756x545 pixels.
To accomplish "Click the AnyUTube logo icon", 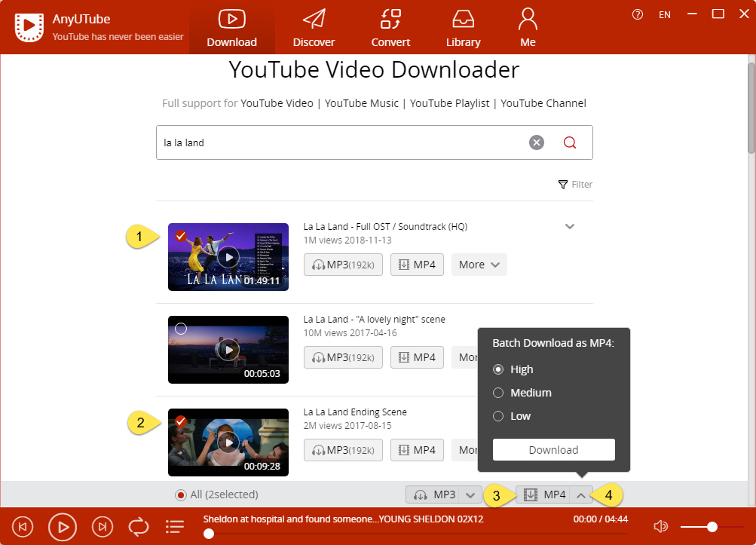I will pos(29,27).
